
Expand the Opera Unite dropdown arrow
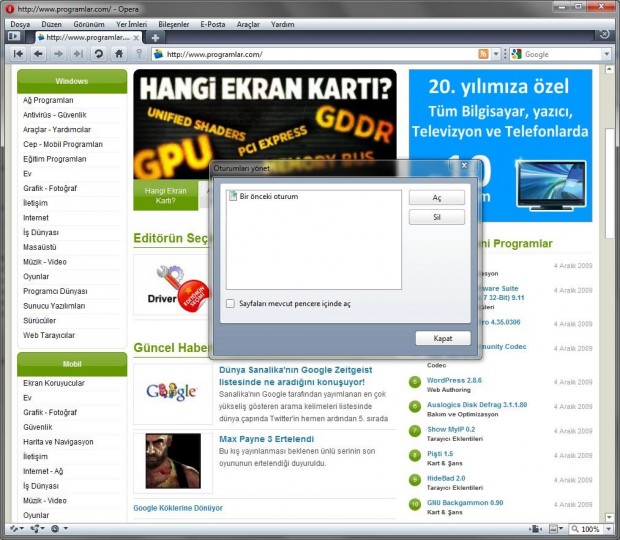pyautogui.click(x=42, y=529)
